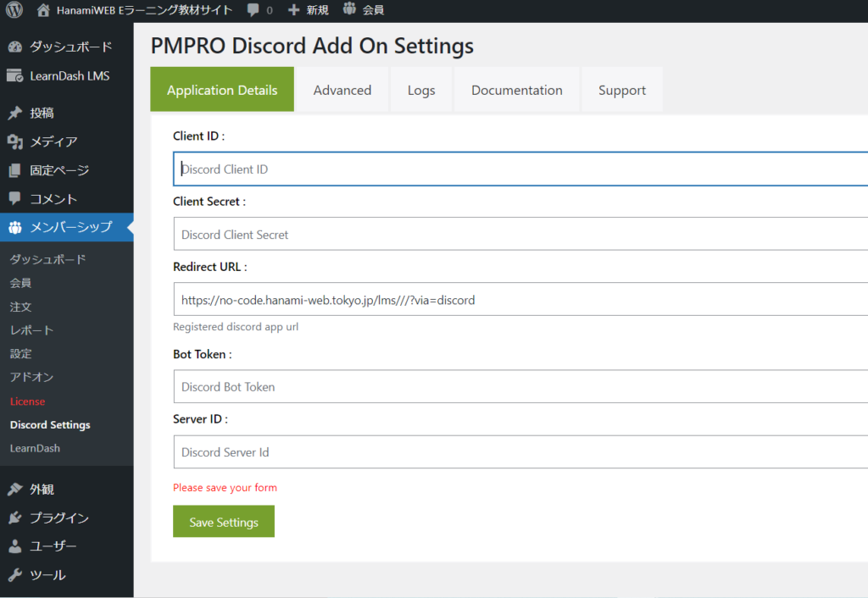The image size is (868, 598).
Task: Click the 外観 paintbrush icon
Action: tap(15, 489)
